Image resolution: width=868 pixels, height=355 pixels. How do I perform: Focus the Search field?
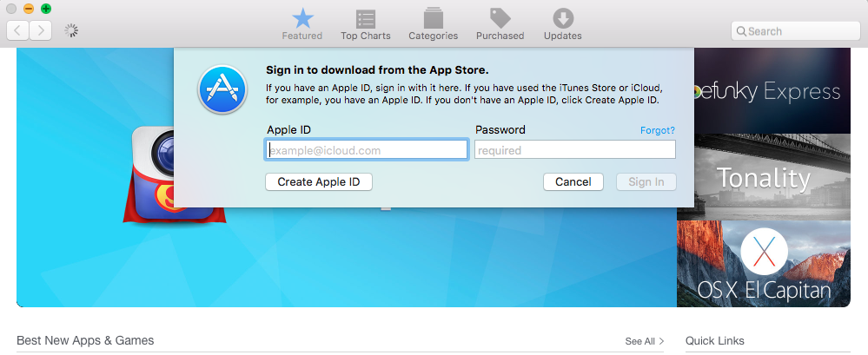coord(796,31)
